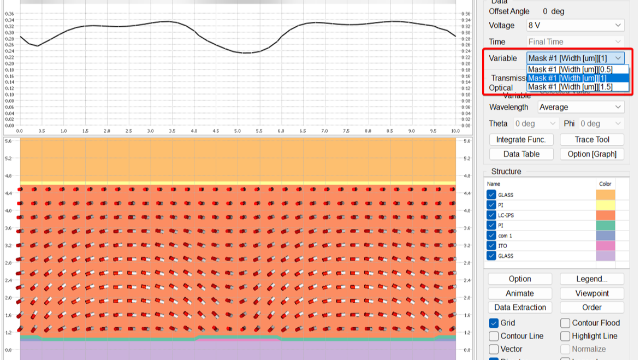Click the Option [Graph] button

[592, 154]
